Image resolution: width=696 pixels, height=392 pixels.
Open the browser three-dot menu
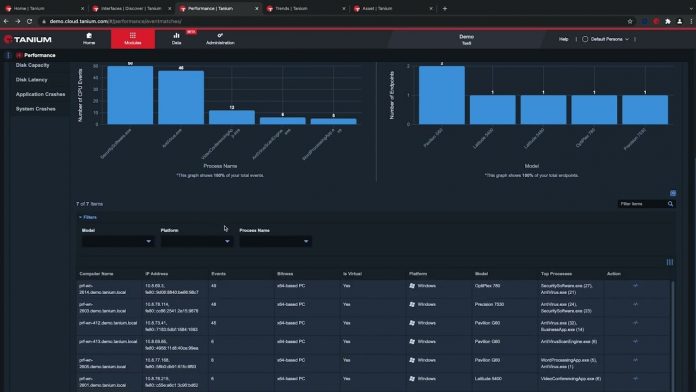click(x=691, y=21)
